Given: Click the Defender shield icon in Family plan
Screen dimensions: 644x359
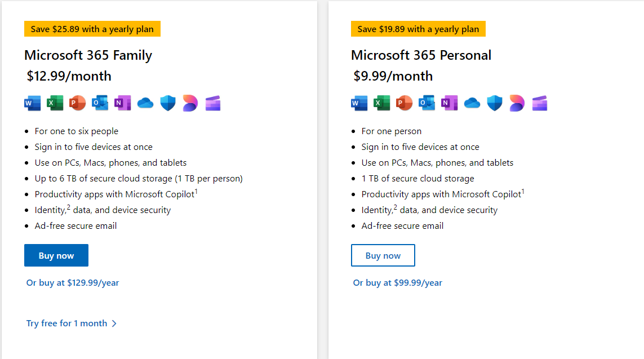Looking at the screenshot, I should (167, 103).
